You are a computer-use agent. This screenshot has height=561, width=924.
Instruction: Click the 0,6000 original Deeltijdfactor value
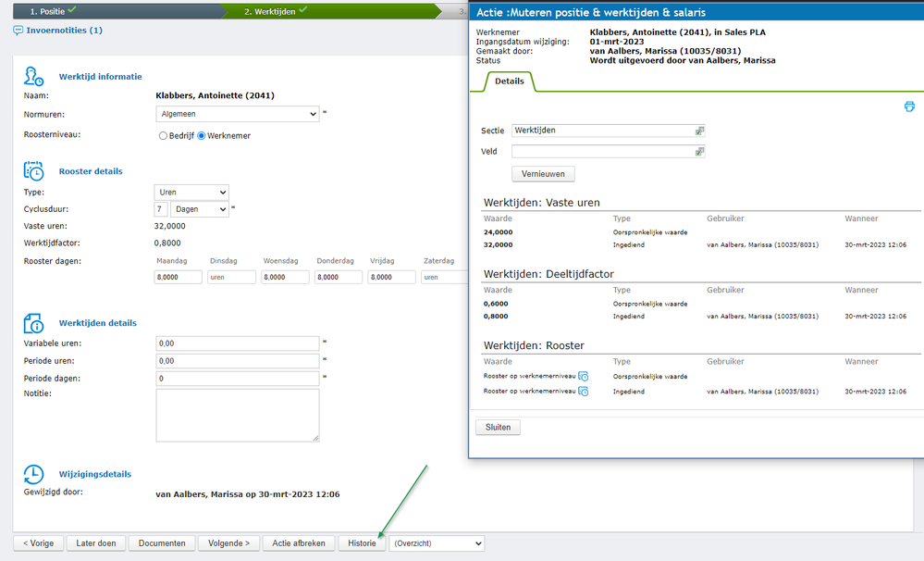click(x=496, y=304)
